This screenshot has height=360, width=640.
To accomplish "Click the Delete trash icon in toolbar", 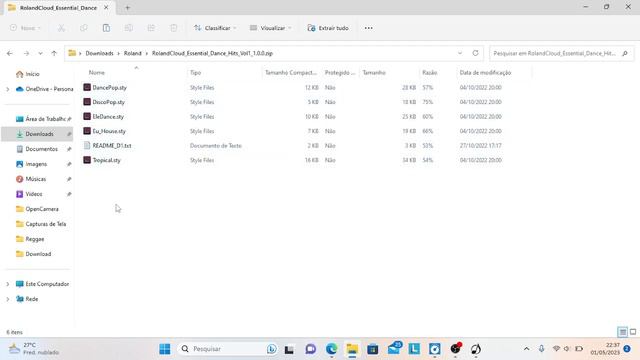I will [173, 28].
